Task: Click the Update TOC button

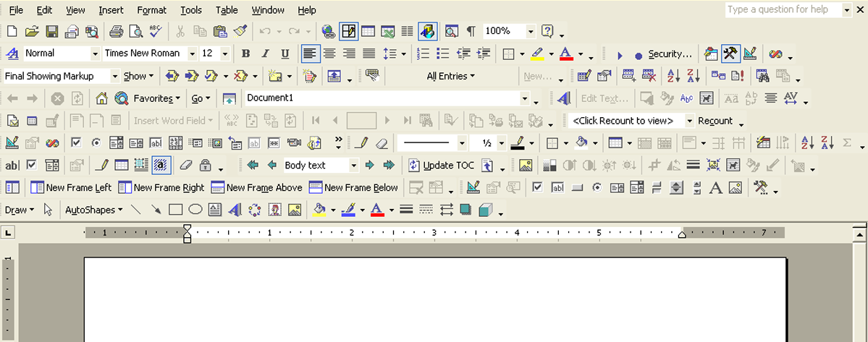Action: point(442,166)
